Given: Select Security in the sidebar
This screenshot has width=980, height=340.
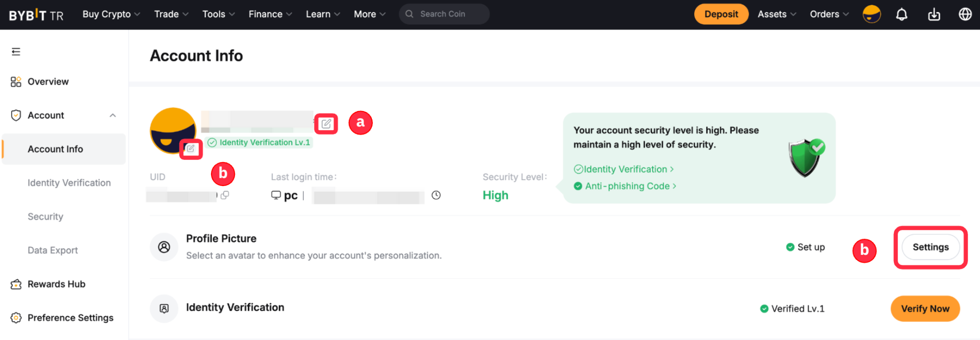Looking at the screenshot, I should (45, 217).
